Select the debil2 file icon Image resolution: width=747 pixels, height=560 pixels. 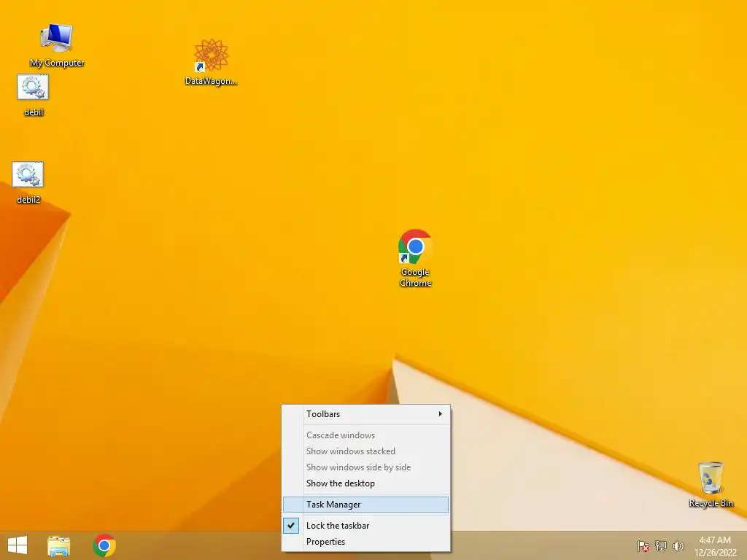coord(28,182)
